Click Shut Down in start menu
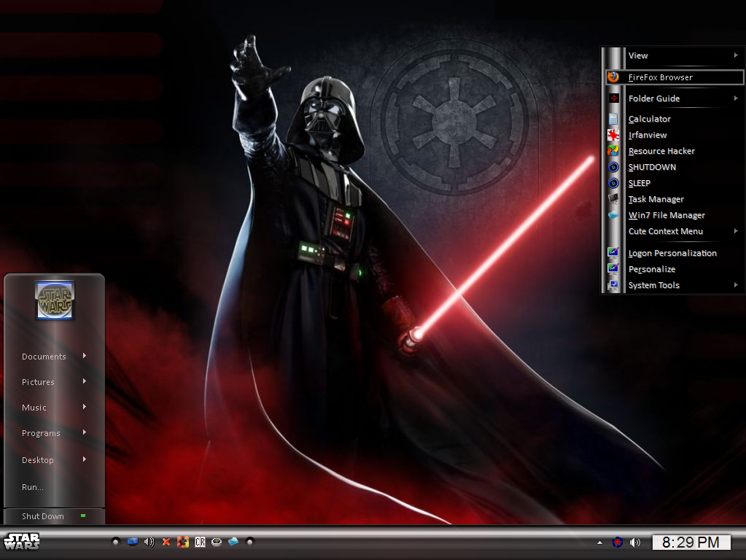 coord(43,516)
